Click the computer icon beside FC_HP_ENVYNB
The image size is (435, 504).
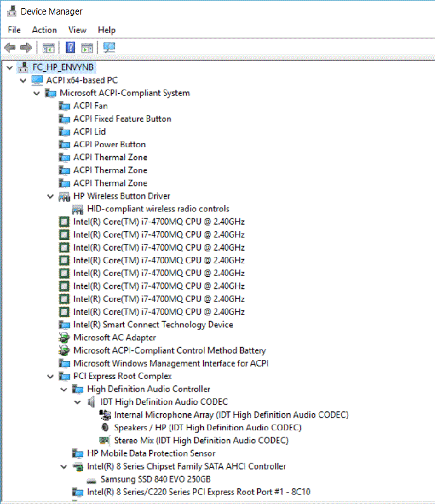(x=23, y=67)
